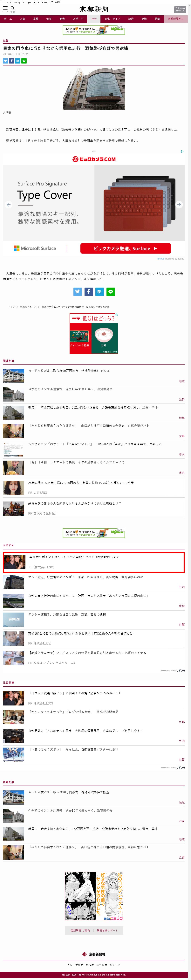Open article about アパホテル near Kyoto Station

pos(85,730)
